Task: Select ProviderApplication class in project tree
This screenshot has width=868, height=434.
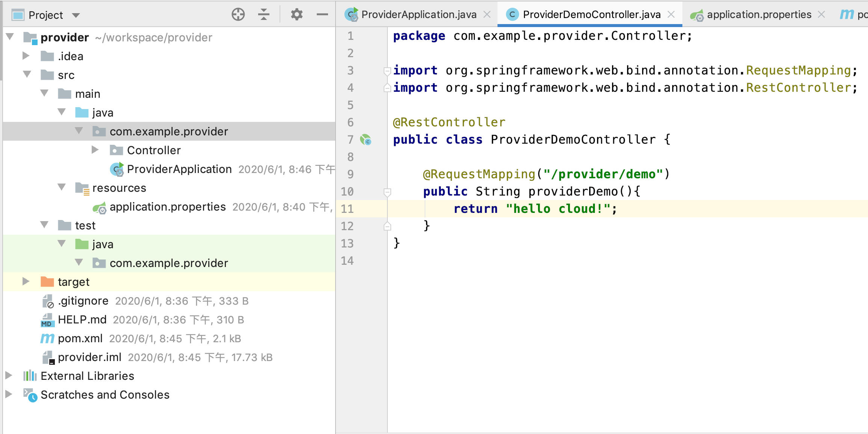Action: click(x=179, y=169)
